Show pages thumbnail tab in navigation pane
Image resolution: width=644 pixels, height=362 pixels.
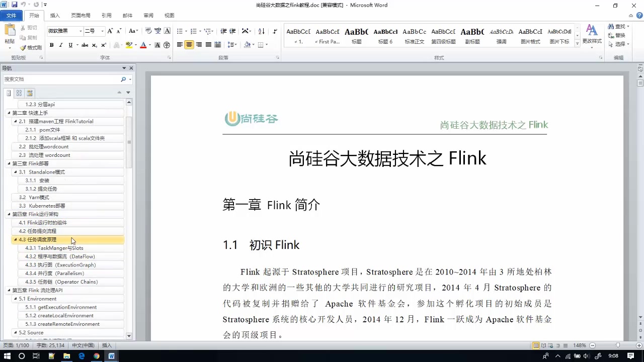pyautogui.click(x=19, y=93)
